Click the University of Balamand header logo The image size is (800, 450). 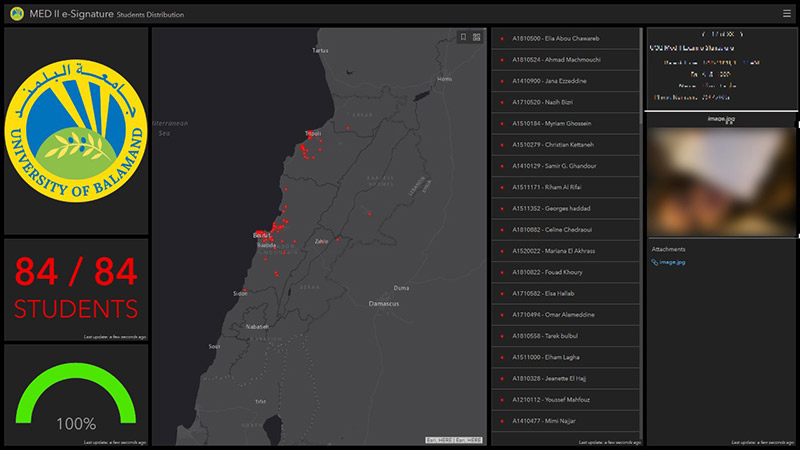pos(18,13)
